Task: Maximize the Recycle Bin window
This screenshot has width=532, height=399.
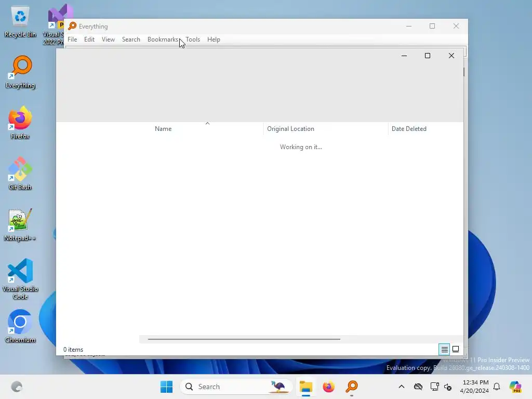Action: coord(428,56)
